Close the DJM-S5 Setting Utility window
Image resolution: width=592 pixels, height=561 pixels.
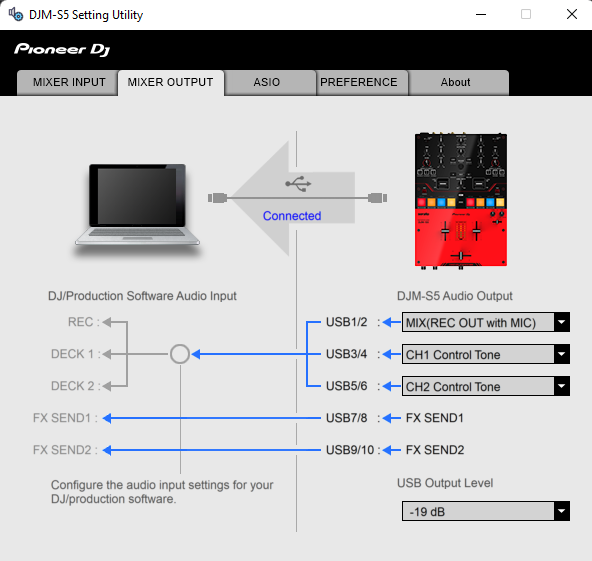pyautogui.click(x=572, y=14)
